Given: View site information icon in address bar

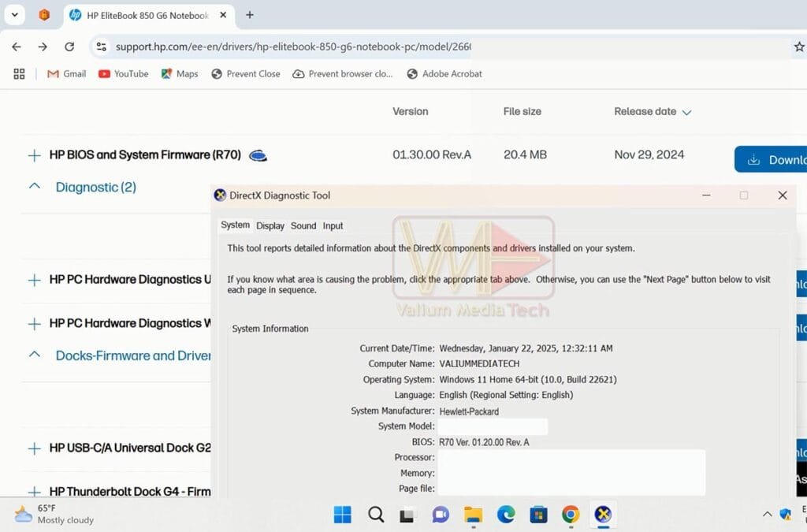Looking at the screenshot, I should [102, 47].
